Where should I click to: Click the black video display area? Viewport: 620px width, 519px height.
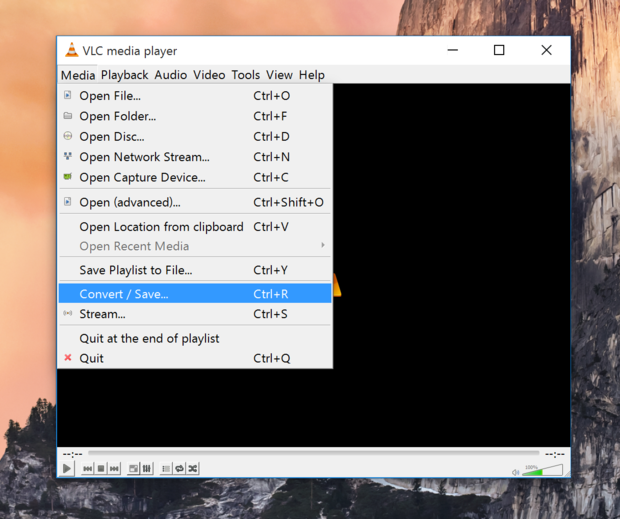click(451, 265)
